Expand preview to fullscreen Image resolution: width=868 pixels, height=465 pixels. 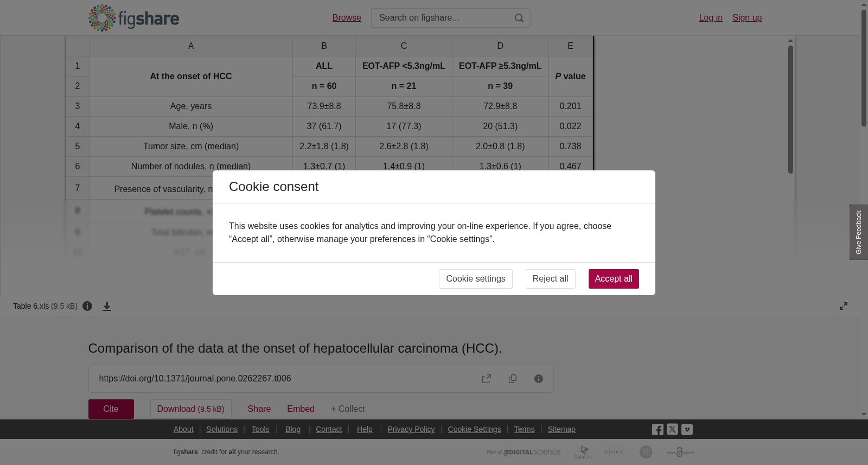pyautogui.click(x=844, y=306)
